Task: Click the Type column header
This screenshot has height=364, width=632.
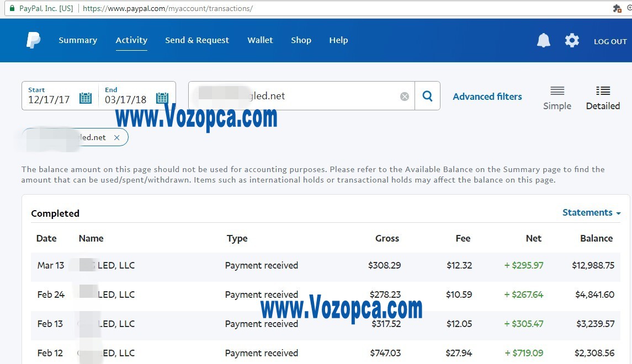Action: pos(237,239)
